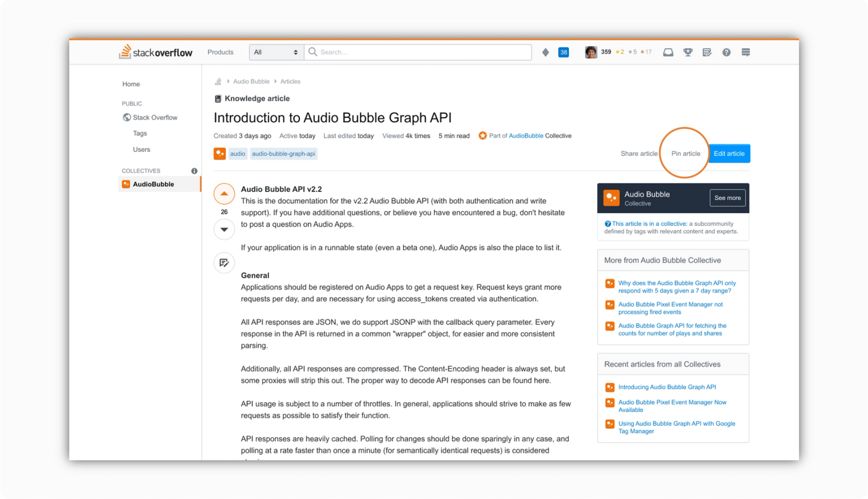Click the magnifier icon in search box
Screen dimensions: 868x499
point(312,52)
